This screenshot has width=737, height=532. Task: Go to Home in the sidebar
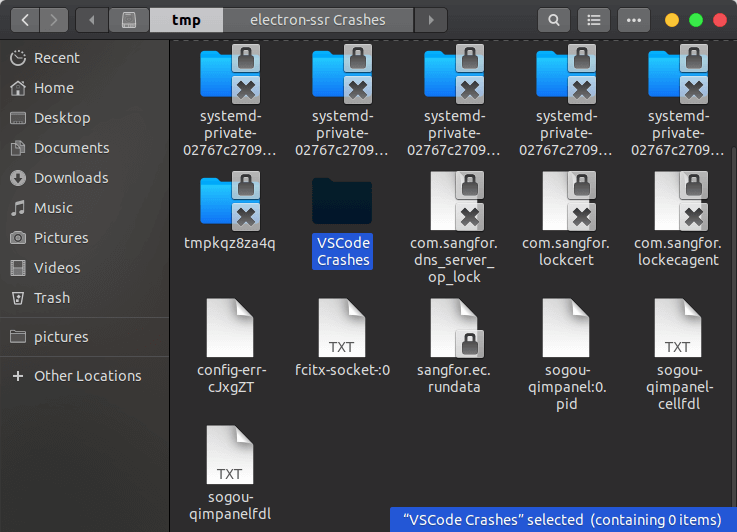coord(85,88)
